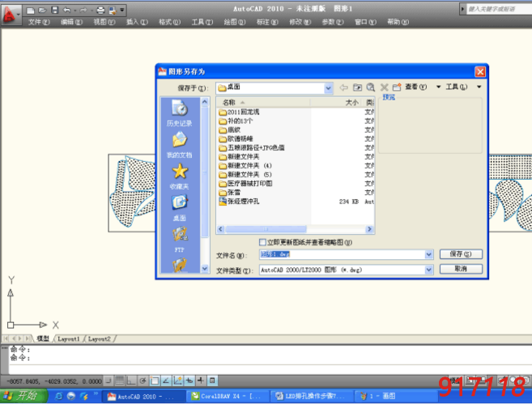
Task: Select the 收藏夹 Favorites star shortcut
Action: [x=180, y=176]
